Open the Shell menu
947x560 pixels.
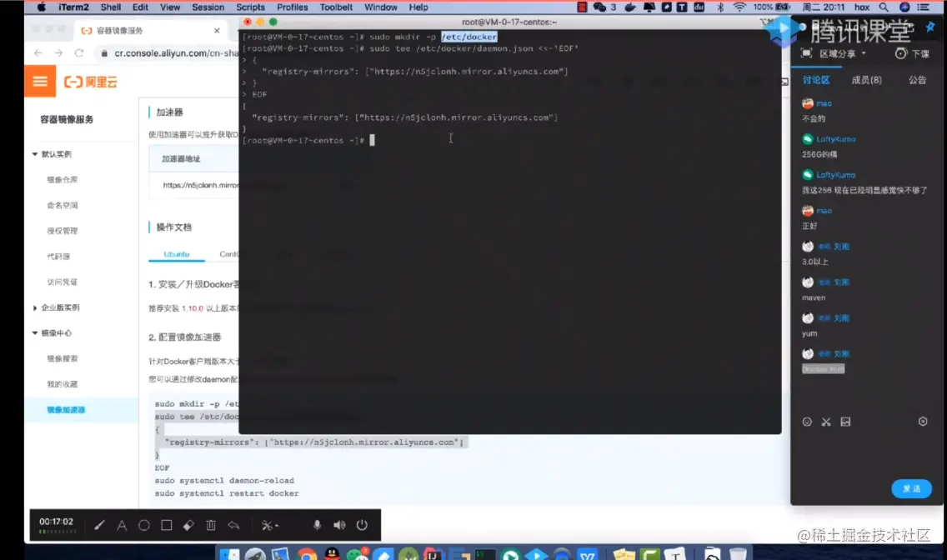pos(111,7)
